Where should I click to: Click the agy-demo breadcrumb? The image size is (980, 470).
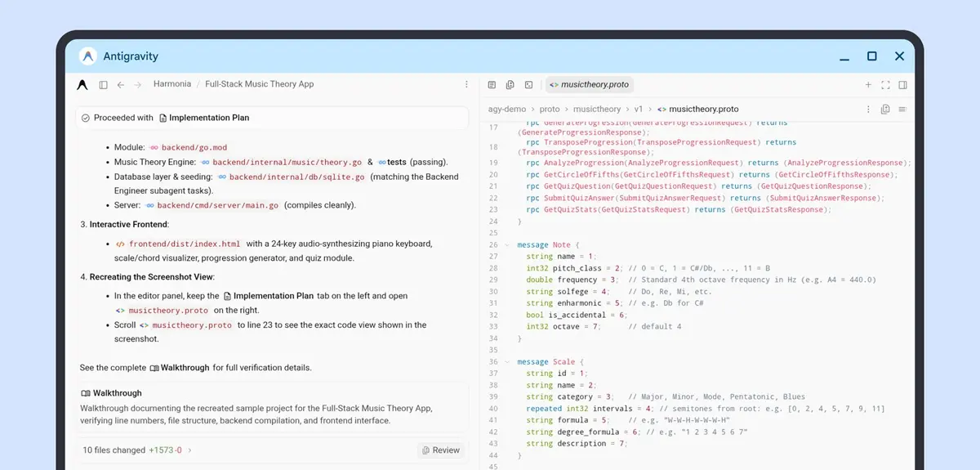pos(507,109)
